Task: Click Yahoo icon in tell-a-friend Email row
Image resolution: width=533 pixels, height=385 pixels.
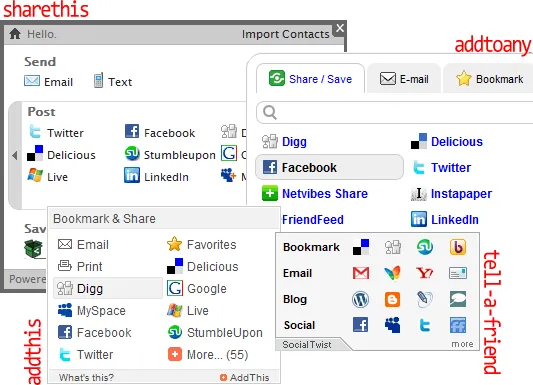Action: coord(425,273)
